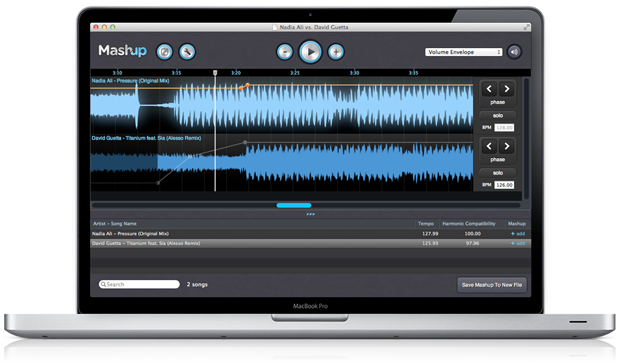Click the blue horizontal timeline scrollbar thumb

click(x=294, y=205)
